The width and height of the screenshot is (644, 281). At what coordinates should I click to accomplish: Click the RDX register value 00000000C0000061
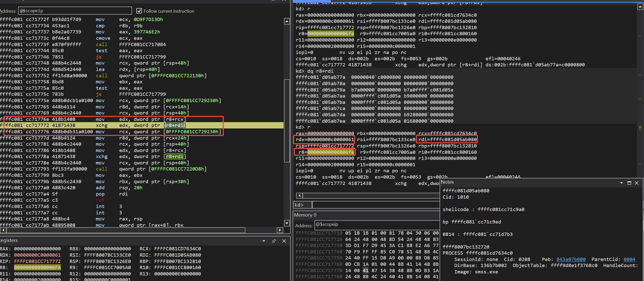pos(37,255)
